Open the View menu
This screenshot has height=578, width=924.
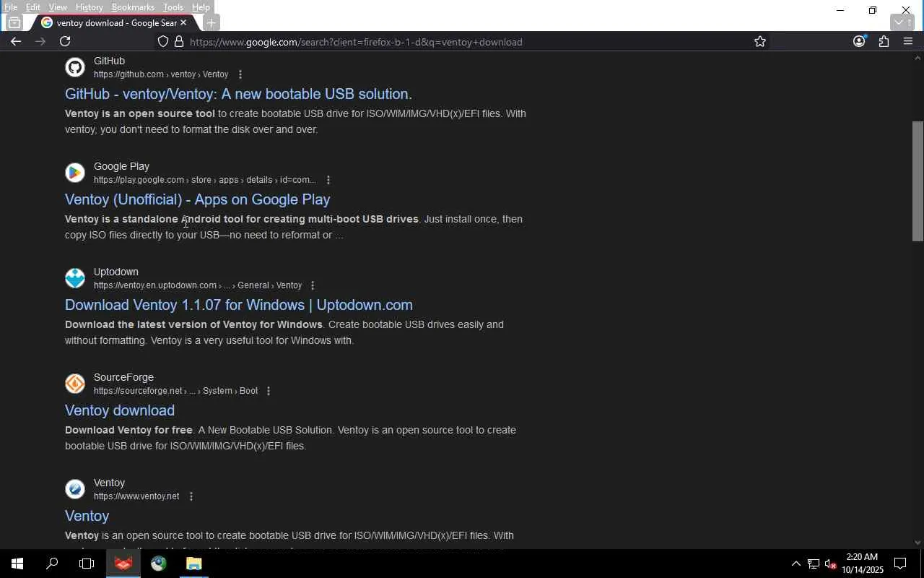[58, 7]
